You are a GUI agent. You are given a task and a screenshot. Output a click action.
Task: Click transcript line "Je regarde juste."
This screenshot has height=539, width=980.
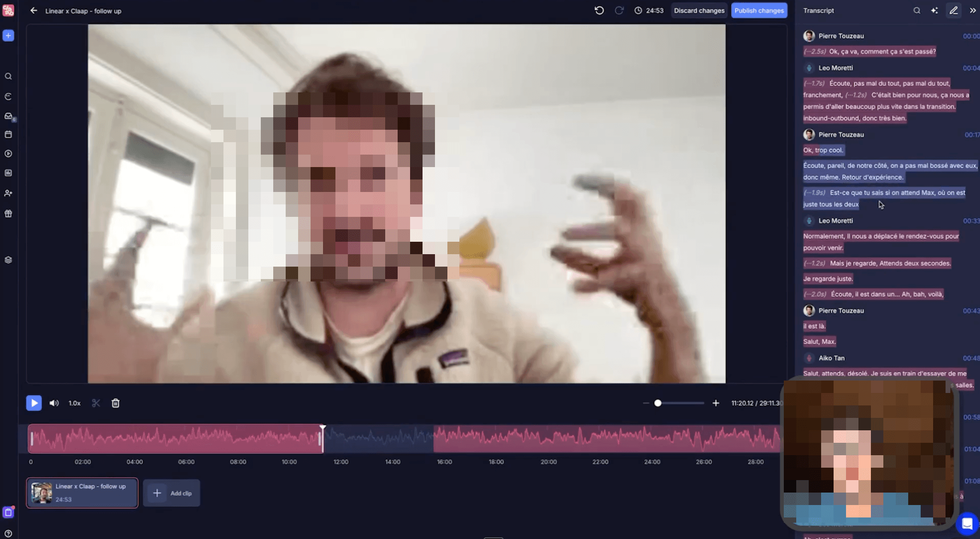point(828,279)
